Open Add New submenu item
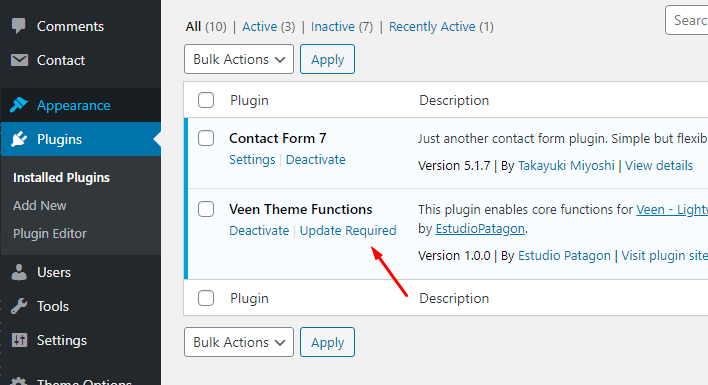Image resolution: width=708 pixels, height=385 pixels. tap(40, 205)
